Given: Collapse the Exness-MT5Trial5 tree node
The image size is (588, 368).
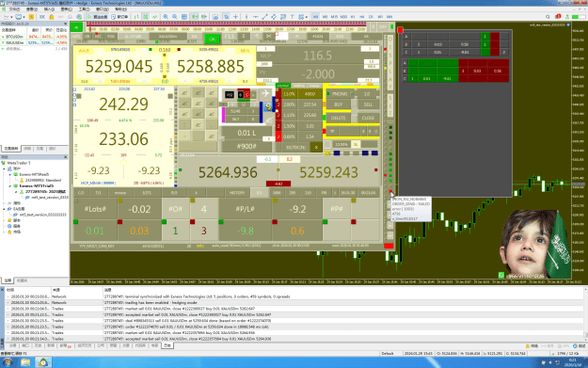Looking at the screenshot, I should (x=10, y=185).
